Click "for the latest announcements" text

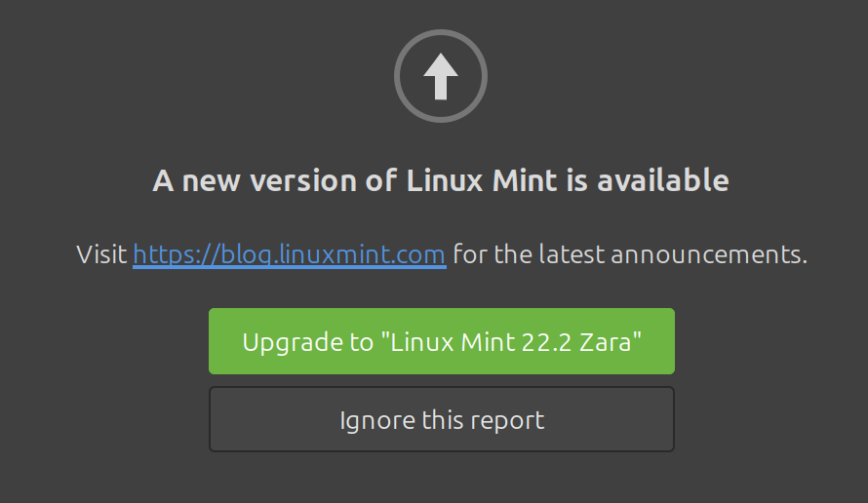pos(629,255)
